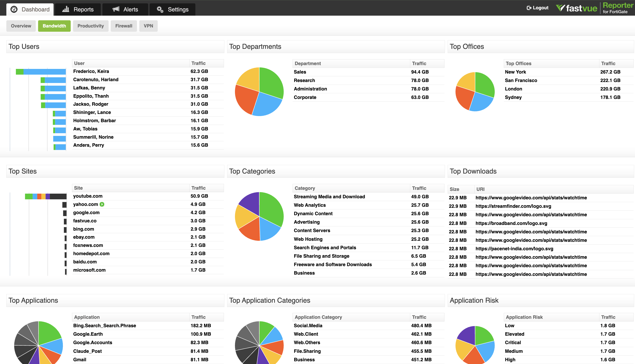Click the bar-chart icon on the Reports menu
The height and width of the screenshot is (364, 635).
pyautogui.click(x=66, y=9)
